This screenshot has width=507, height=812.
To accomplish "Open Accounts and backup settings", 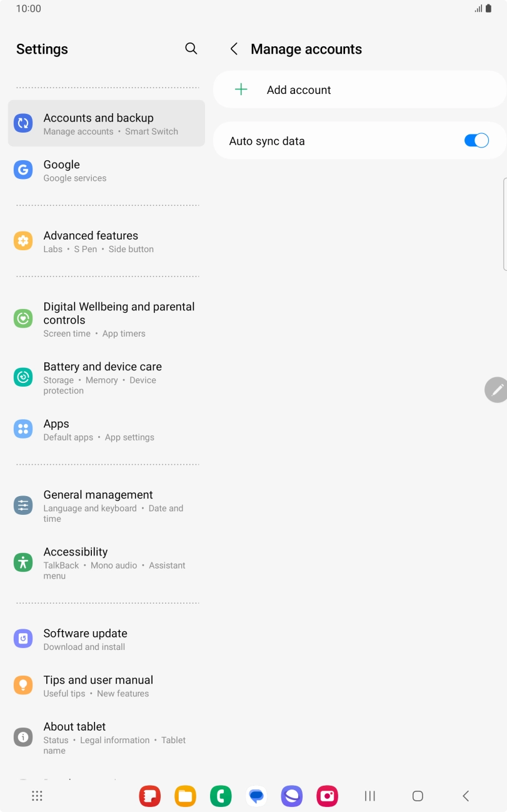I will click(x=106, y=123).
